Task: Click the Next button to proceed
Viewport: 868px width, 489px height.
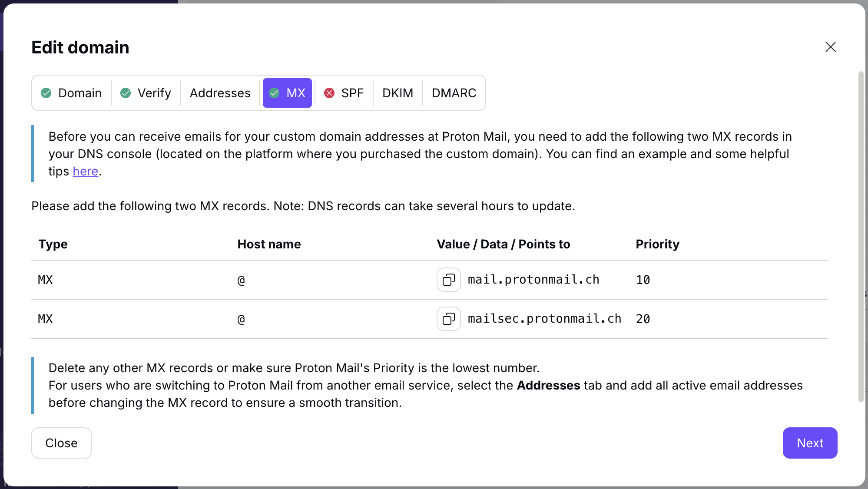Action: [x=809, y=443]
